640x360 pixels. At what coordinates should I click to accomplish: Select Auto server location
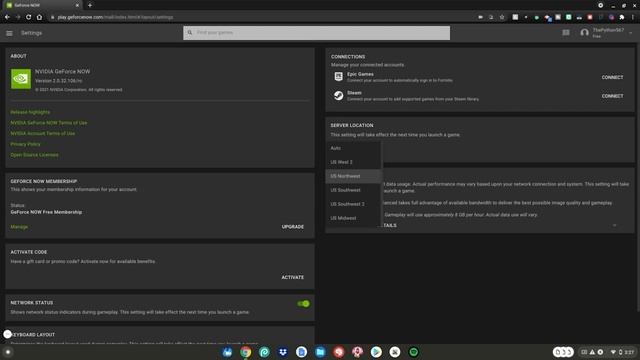pos(354,148)
